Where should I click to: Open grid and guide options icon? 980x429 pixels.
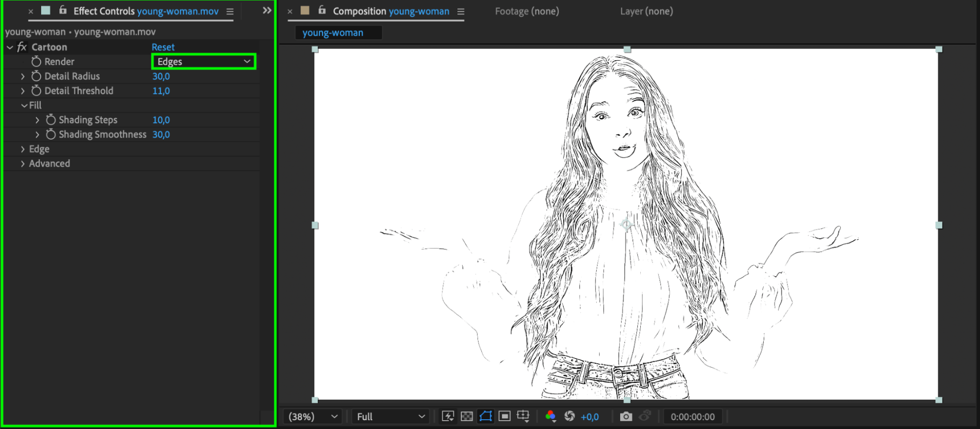coord(523,416)
